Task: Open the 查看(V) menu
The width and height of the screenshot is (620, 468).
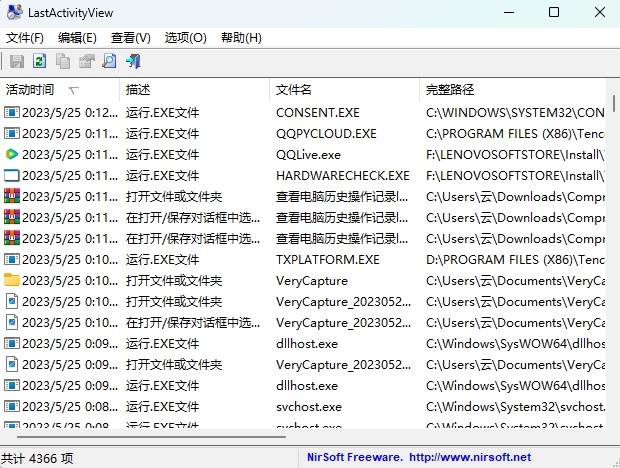Action: 130,38
